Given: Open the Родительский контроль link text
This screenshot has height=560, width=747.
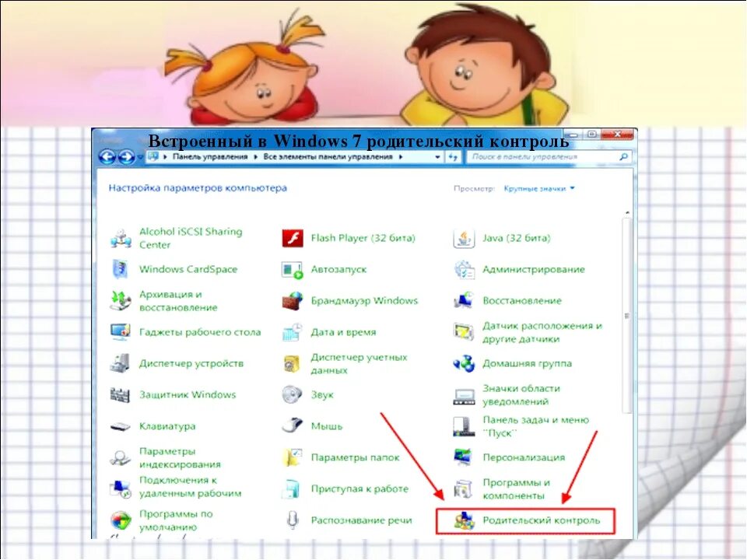Looking at the screenshot, I should point(542,520).
